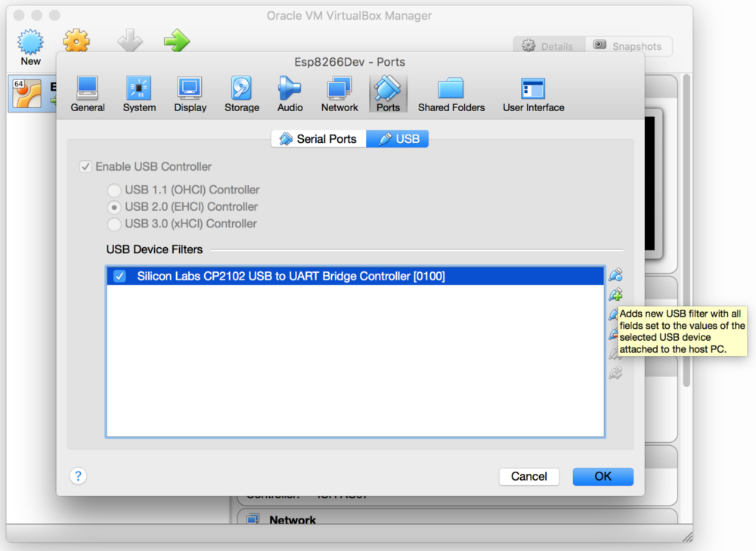Open Shared Folders settings
The width and height of the screenshot is (756, 551).
[x=451, y=94]
